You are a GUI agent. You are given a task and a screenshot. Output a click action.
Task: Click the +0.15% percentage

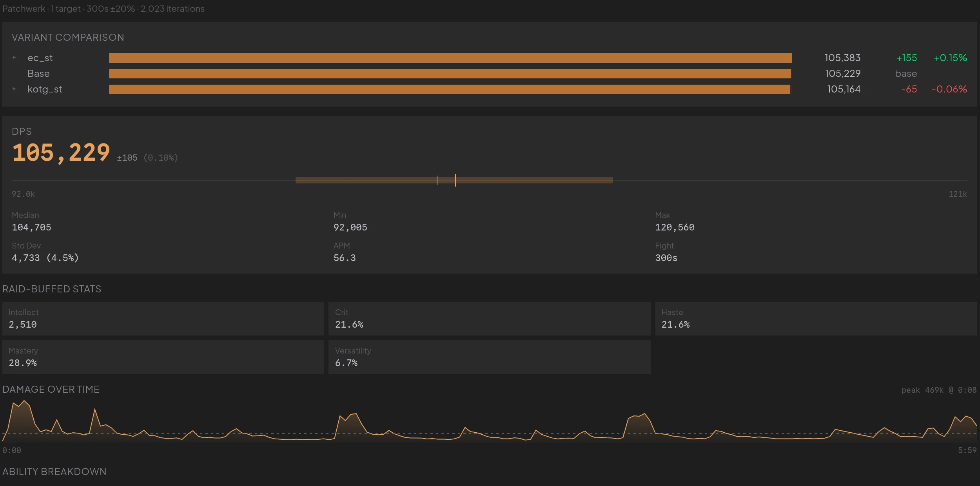pyautogui.click(x=950, y=58)
